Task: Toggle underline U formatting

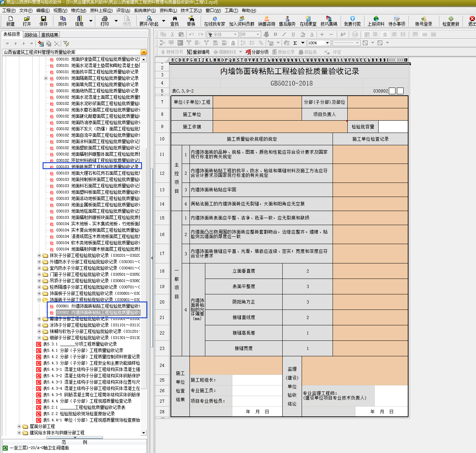Action: click(293, 34)
